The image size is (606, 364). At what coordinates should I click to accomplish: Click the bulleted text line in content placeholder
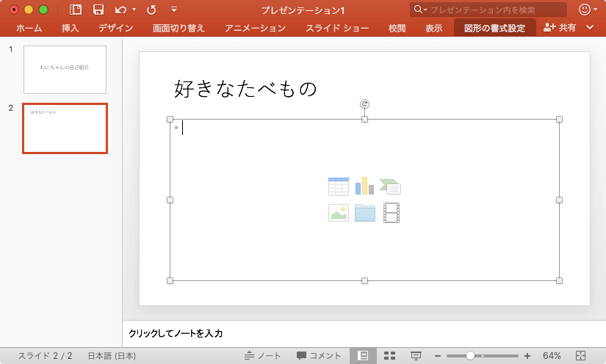pos(364,128)
